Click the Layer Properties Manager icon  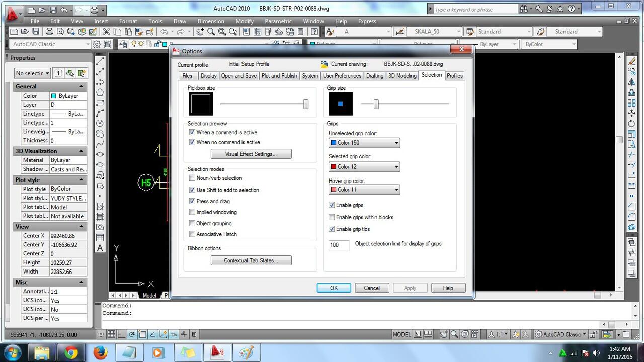tap(123, 44)
